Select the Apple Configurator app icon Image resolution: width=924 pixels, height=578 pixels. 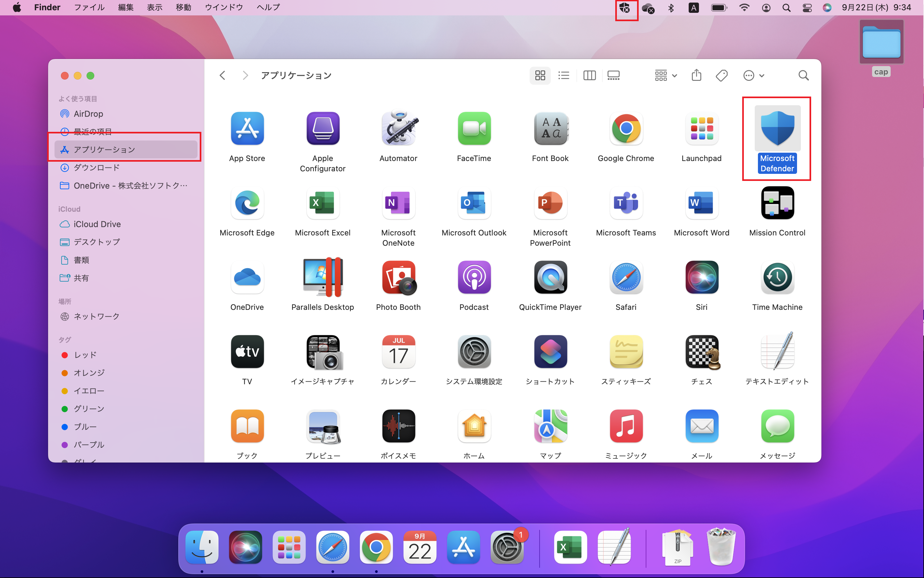[323, 128]
